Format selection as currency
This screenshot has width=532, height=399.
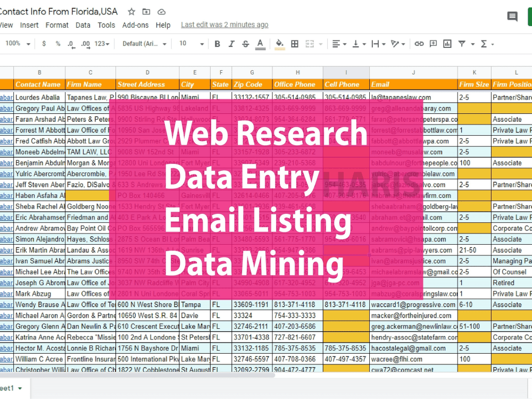[x=45, y=44]
